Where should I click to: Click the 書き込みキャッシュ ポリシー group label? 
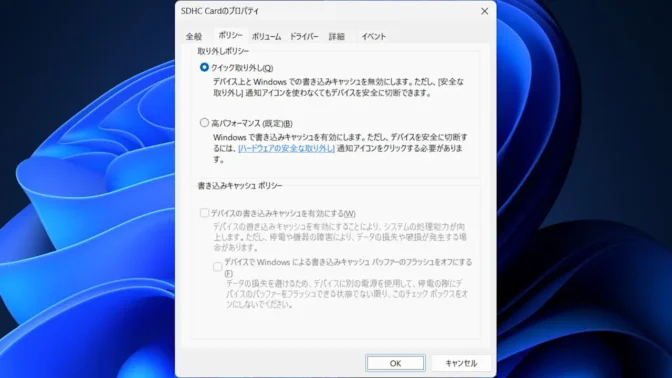[240, 186]
